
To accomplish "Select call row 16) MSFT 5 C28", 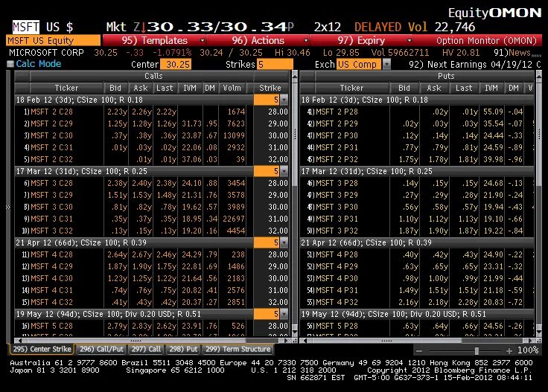I will coord(152,326).
